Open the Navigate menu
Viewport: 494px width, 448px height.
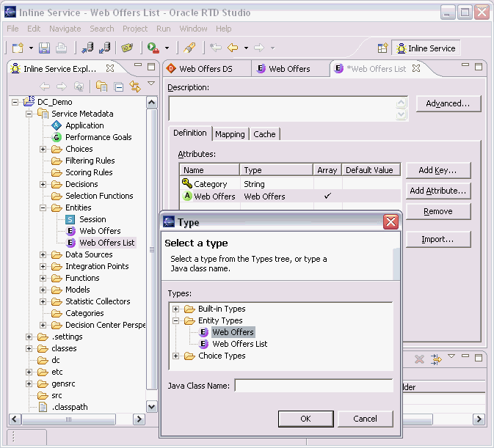(x=65, y=29)
